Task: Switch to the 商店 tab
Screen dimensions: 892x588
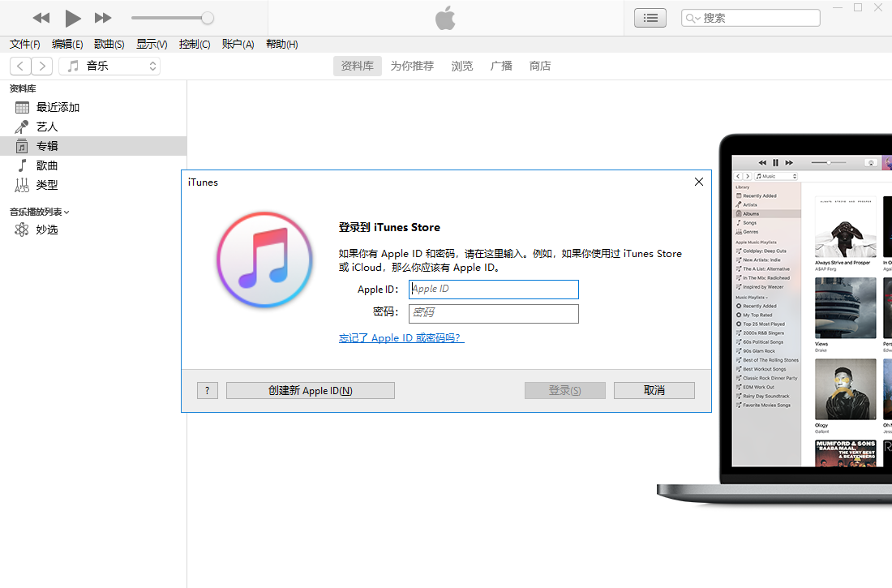Action: point(540,66)
